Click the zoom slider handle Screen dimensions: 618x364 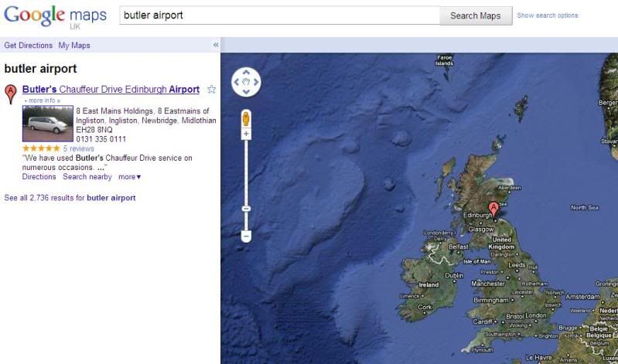coord(246,209)
